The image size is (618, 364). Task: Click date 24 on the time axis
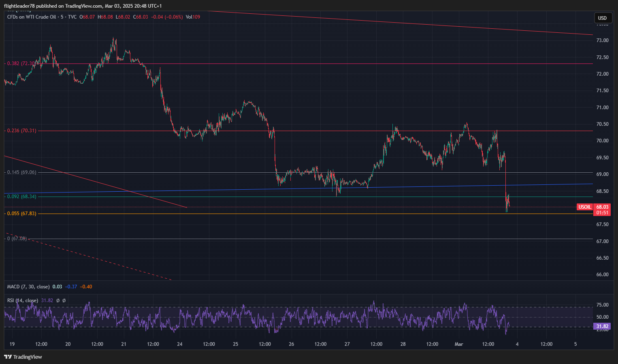point(180,344)
